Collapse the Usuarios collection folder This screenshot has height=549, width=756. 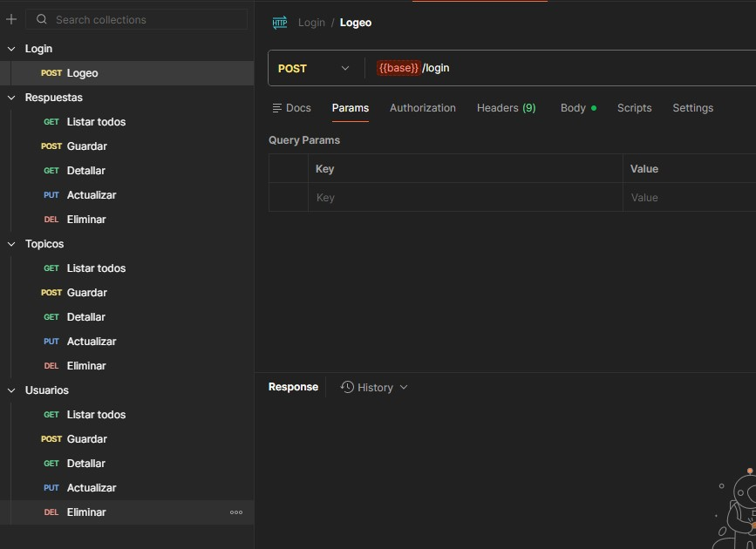[x=11, y=390]
